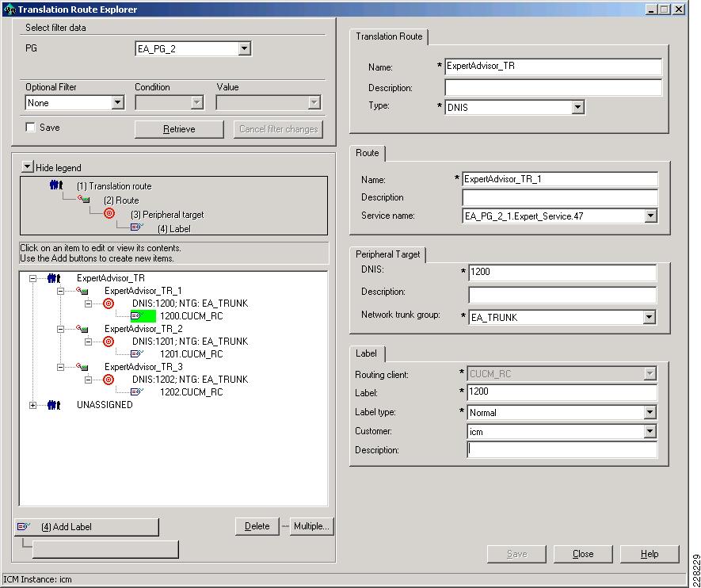Click the DNIS:1202 peripheral target icon
The width and height of the screenshot is (701, 588).
coord(109,380)
